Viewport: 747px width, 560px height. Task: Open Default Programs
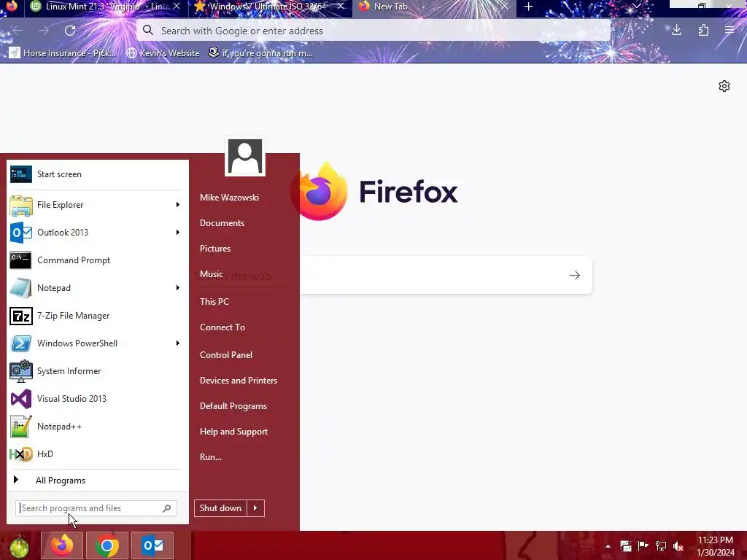tap(233, 406)
